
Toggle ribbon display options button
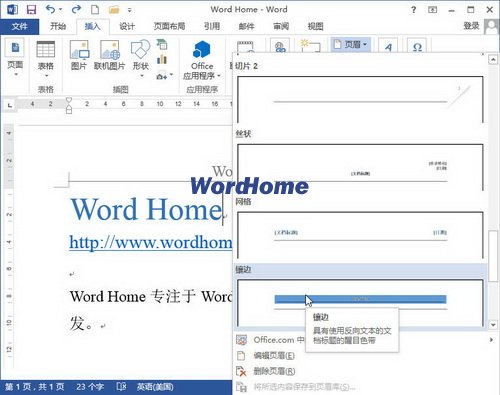433,10
